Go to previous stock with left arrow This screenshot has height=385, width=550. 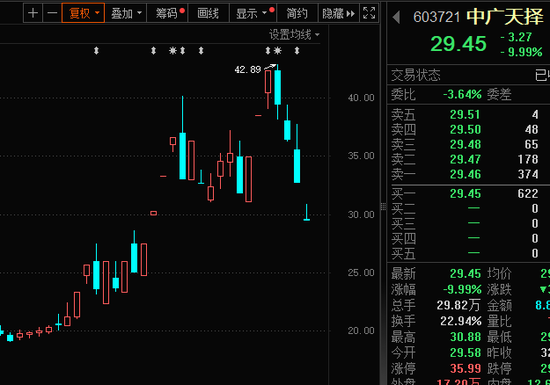click(397, 17)
